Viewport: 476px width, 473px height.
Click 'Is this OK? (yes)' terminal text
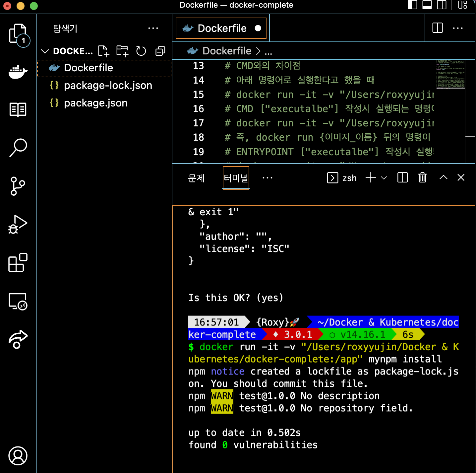coord(236,298)
